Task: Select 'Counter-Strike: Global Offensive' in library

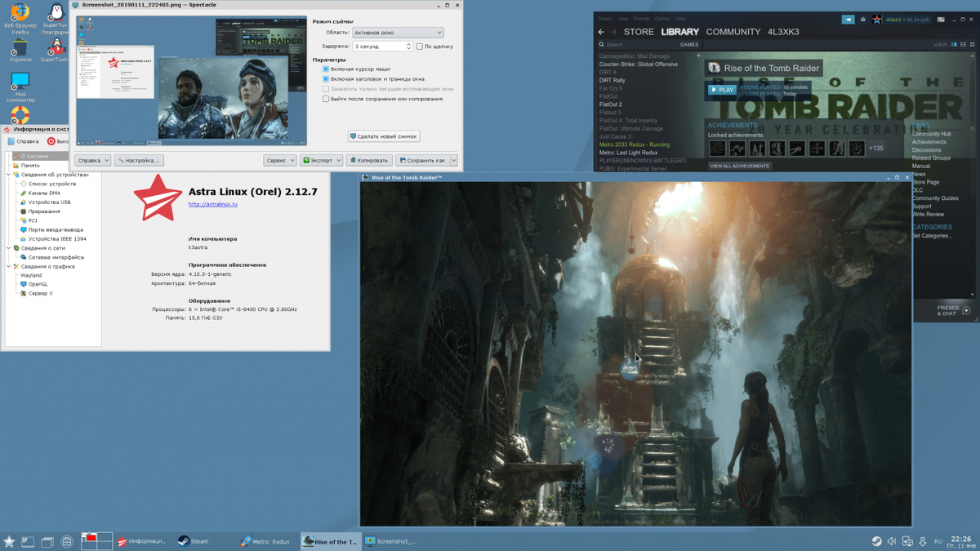Action: tap(639, 64)
